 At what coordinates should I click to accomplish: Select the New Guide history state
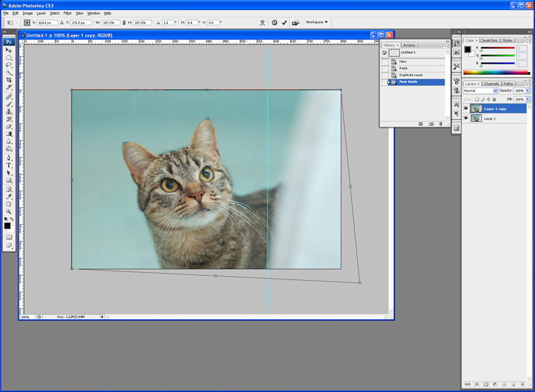(x=416, y=82)
